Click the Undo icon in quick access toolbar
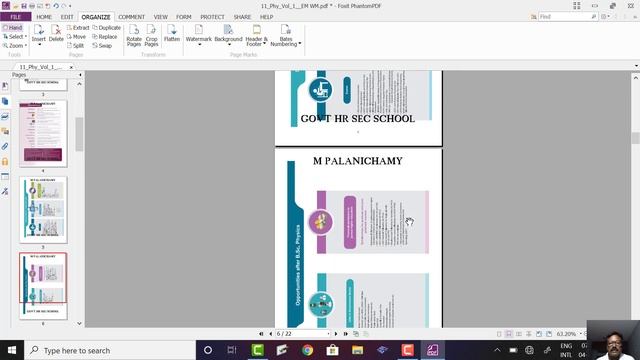 click(56, 6)
